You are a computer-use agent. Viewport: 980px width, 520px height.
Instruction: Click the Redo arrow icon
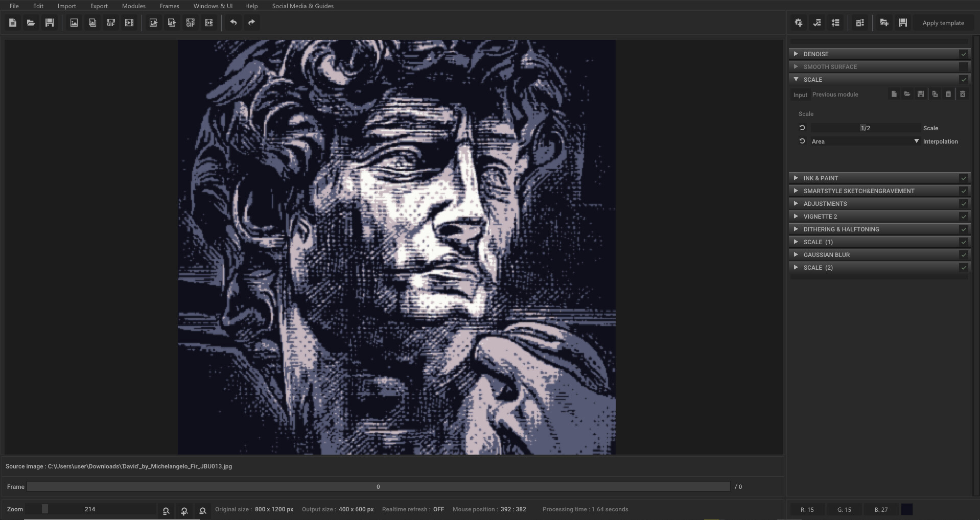pyautogui.click(x=251, y=22)
